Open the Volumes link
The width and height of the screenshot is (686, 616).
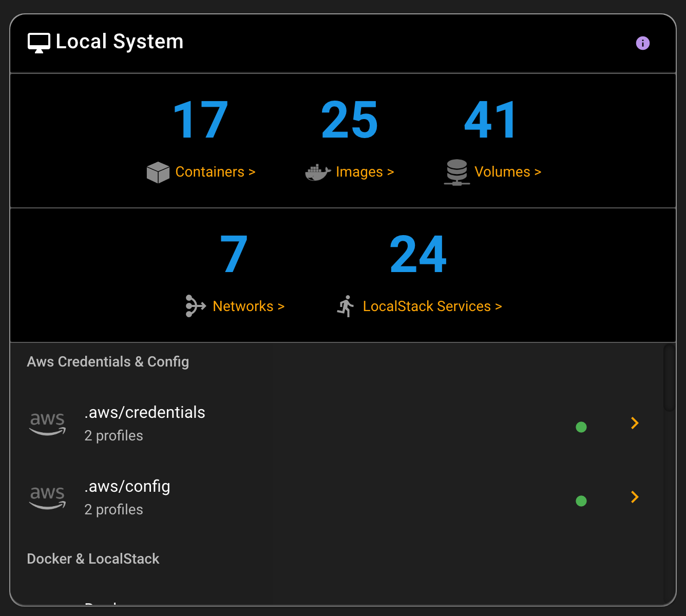(x=508, y=171)
